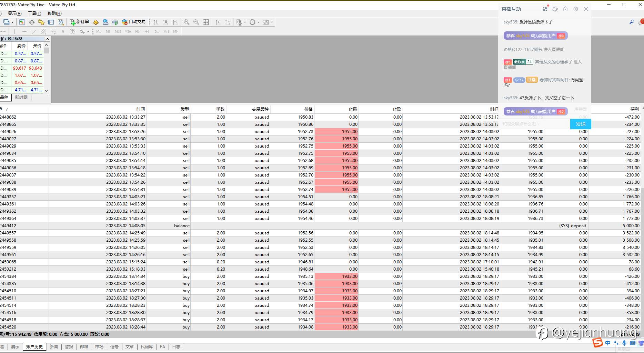Image resolution: width=644 pixels, height=353 pixels.
Task: Switch to 警报 terminal tab
Action: tap(69, 347)
